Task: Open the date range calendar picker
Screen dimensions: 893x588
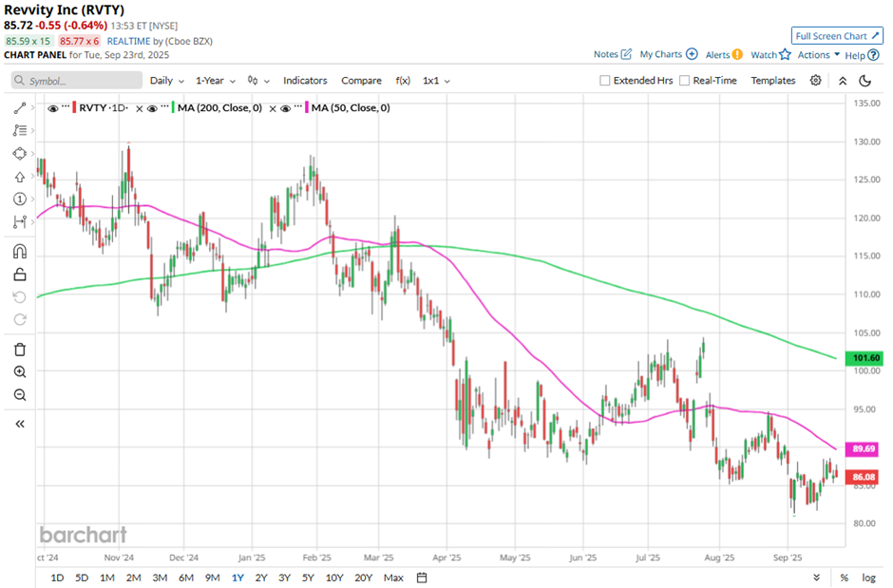Action: [x=422, y=578]
